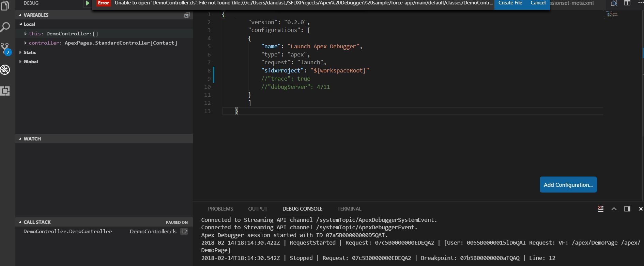Click the PAUSED ON label in call stack
The height and width of the screenshot is (266, 644).
[177, 222]
